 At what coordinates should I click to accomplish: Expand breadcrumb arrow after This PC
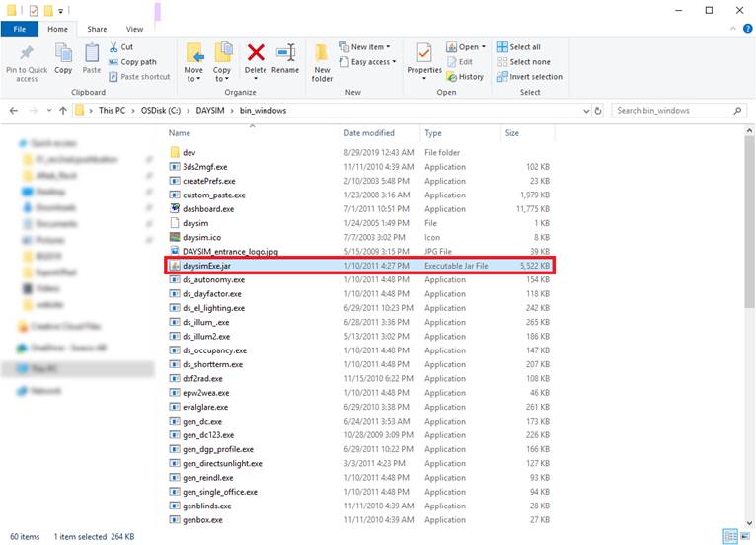point(133,111)
